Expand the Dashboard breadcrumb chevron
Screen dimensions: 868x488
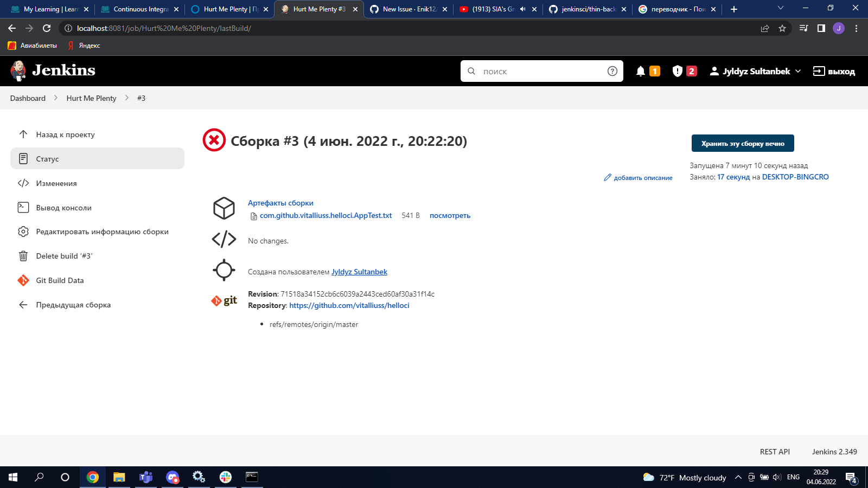[x=55, y=98]
